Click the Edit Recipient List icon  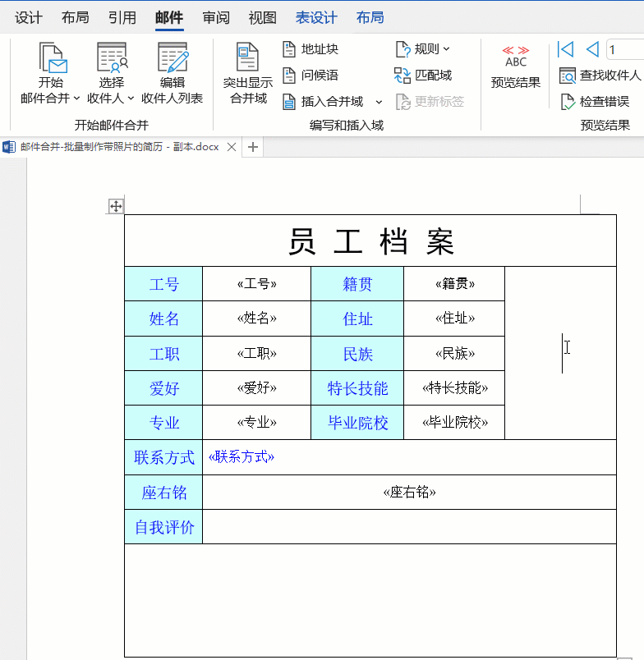pos(172,58)
